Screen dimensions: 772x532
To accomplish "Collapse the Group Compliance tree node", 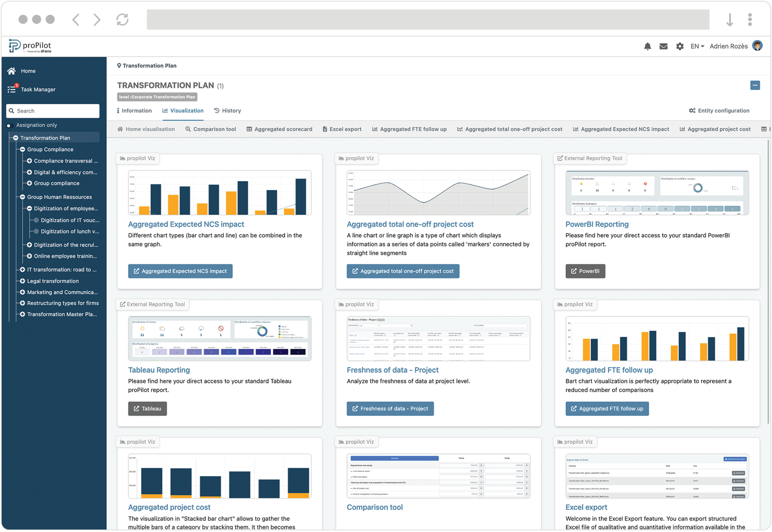I will 23,149.
